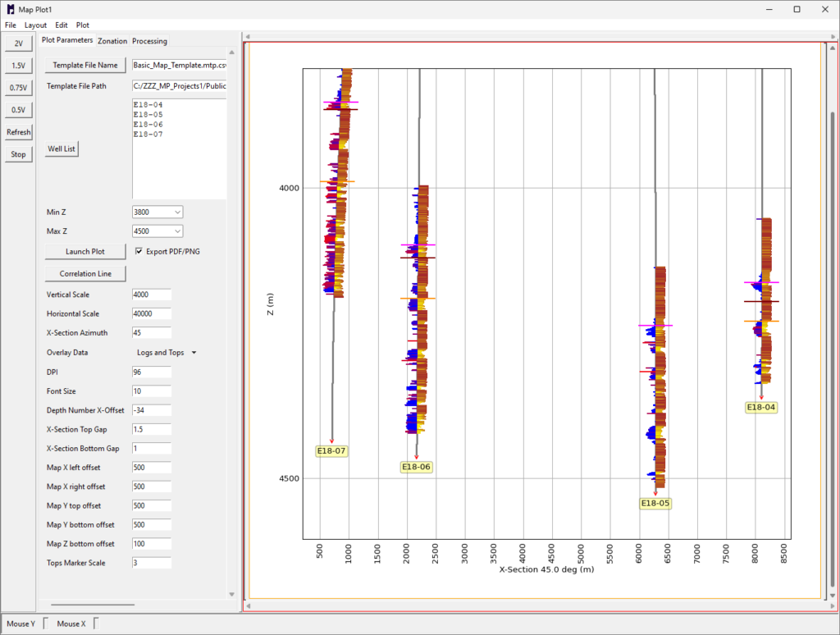
Task: Click the parameters panel scroll up arrow
Action: pos(231,53)
